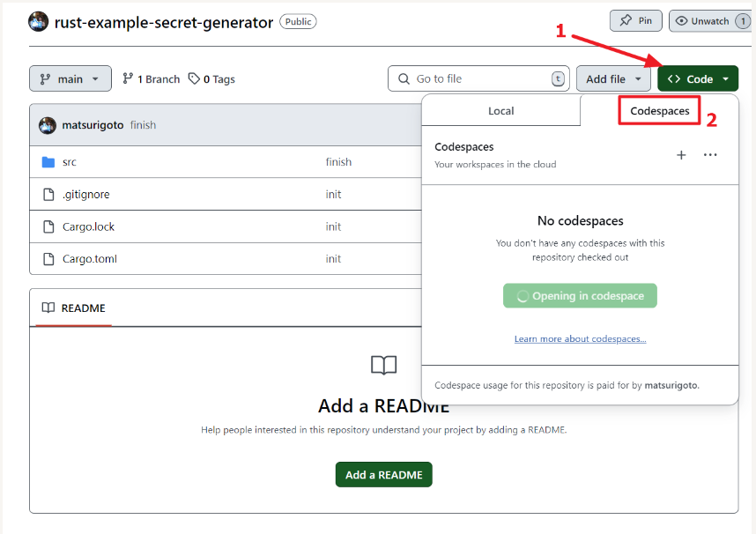Click the rust-example-secret-generator repository title
756x534 pixels.
click(x=163, y=22)
